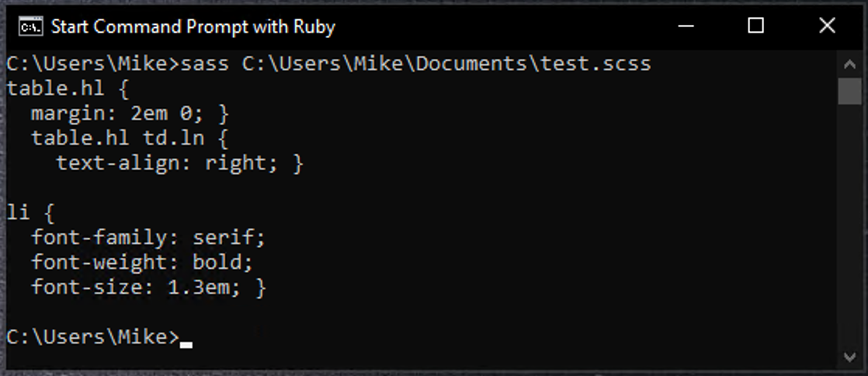This screenshot has height=376, width=868.
Task: Click the "table.hl {" output line
Action: pos(62,89)
